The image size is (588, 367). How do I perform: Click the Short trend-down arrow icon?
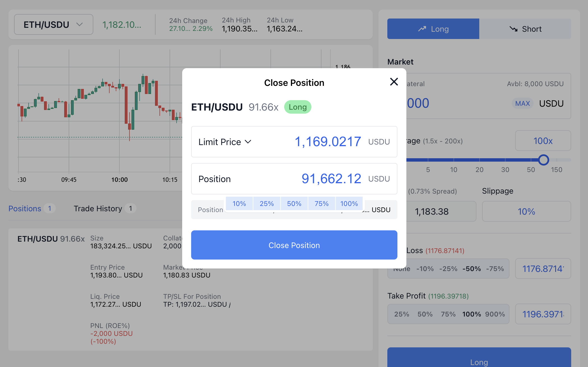point(513,29)
